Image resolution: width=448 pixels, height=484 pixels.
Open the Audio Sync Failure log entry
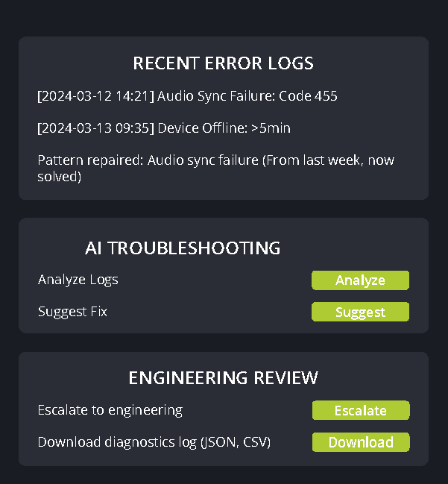pos(187,96)
